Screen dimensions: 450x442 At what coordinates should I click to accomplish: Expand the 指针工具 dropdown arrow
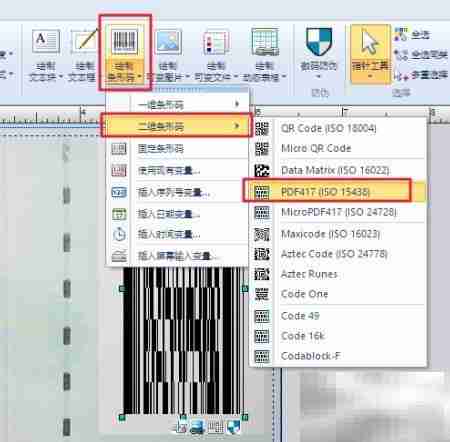click(x=370, y=76)
